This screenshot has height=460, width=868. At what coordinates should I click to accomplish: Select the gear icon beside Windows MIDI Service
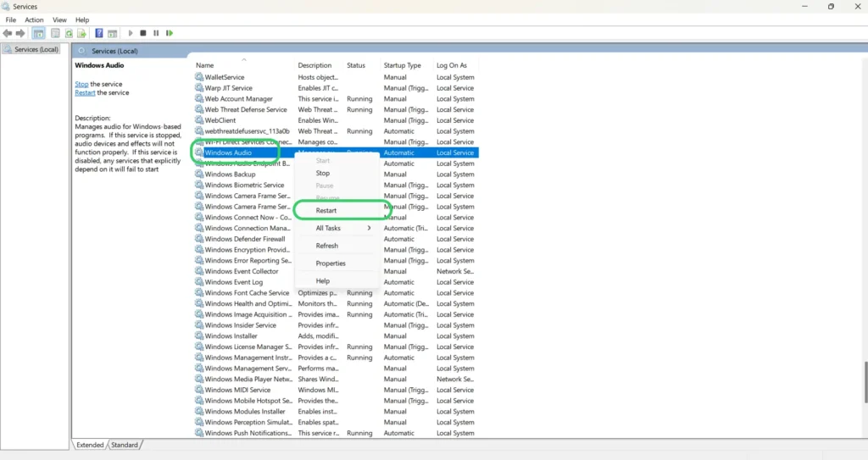click(199, 390)
